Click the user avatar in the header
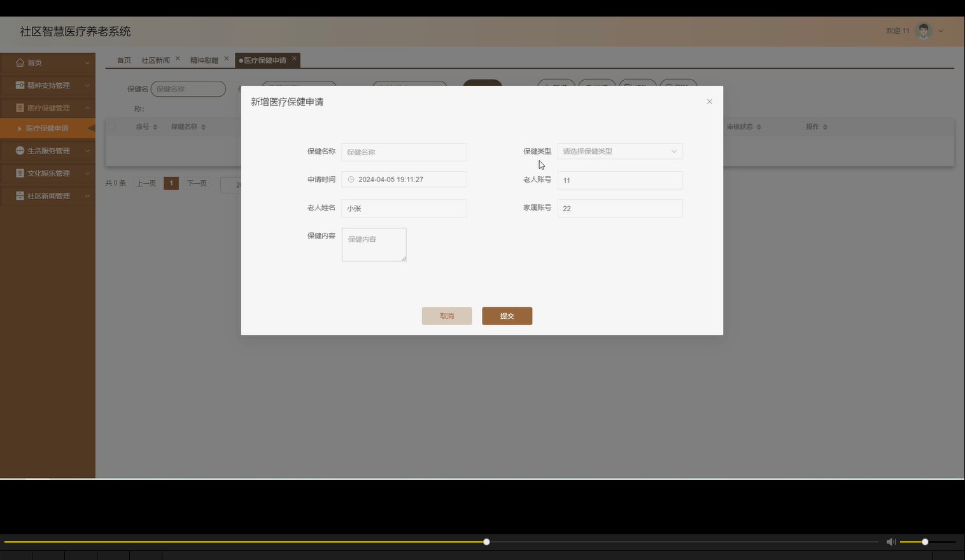965x560 pixels. coord(924,31)
